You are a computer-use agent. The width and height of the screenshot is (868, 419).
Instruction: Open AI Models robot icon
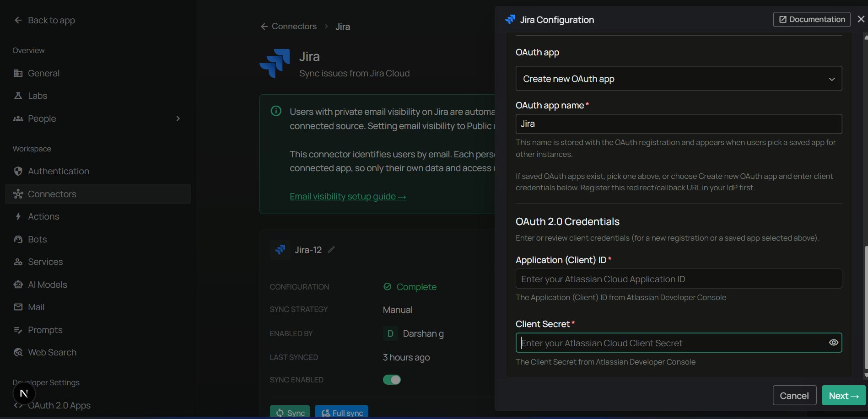[x=18, y=285]
